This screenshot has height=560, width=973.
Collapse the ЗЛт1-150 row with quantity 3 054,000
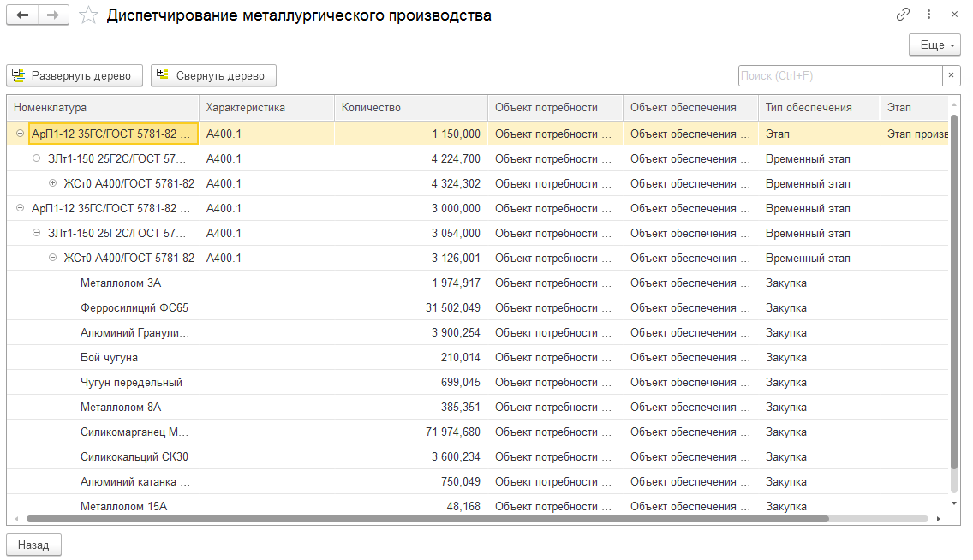(36, 233)
